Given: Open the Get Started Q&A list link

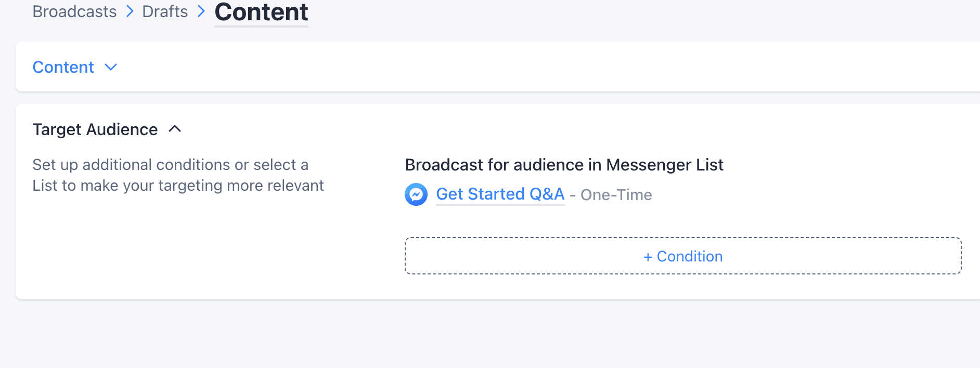Looking at the screenshot, I should [x=500, y=194].
